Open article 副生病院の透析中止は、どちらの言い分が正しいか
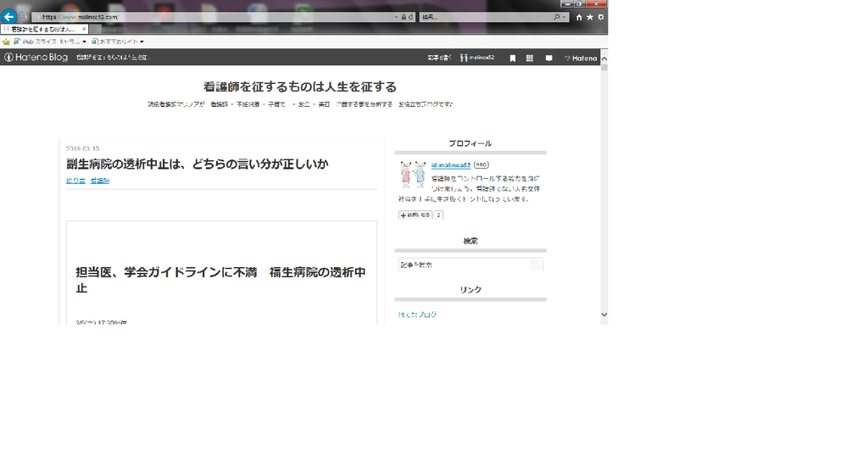 tap(198, 164)
